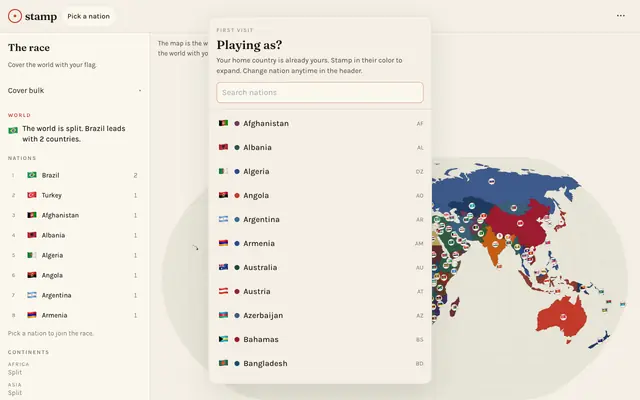
Task: Click Argentina's blue color dot
Action: coord(237,220)
